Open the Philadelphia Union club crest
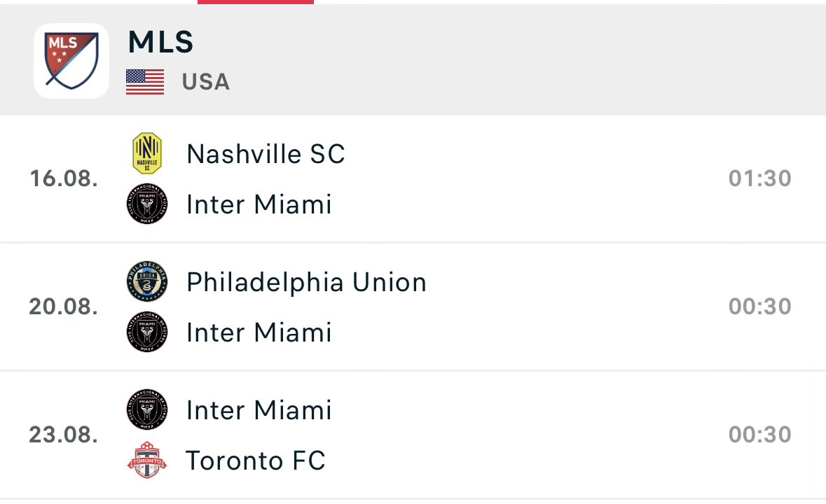 147,281
